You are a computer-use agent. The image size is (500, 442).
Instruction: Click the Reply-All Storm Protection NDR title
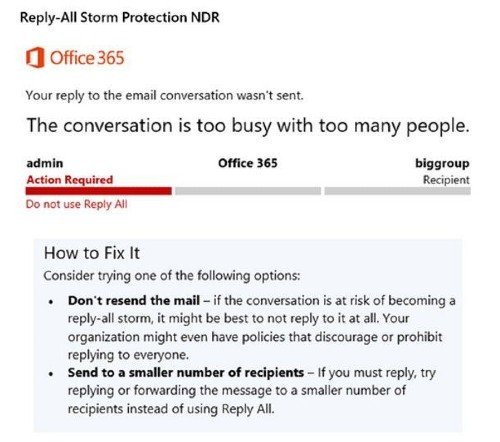point(120,17)
